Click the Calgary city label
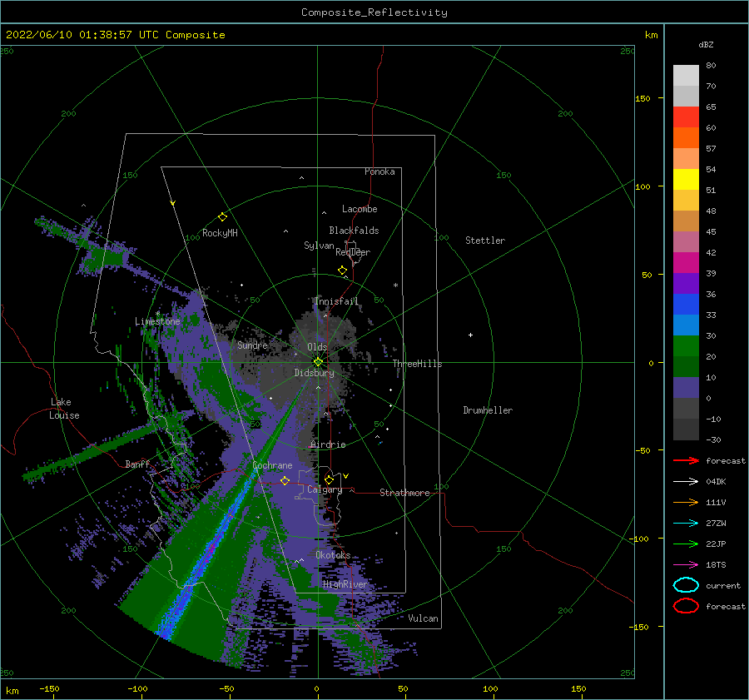Screen dimensions: 749x700 325,489
